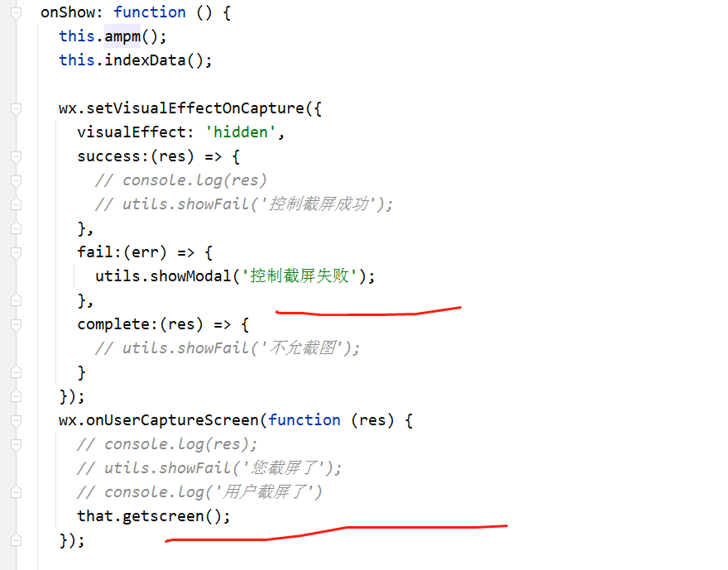Fold the success callback block in the gutter

16,157
